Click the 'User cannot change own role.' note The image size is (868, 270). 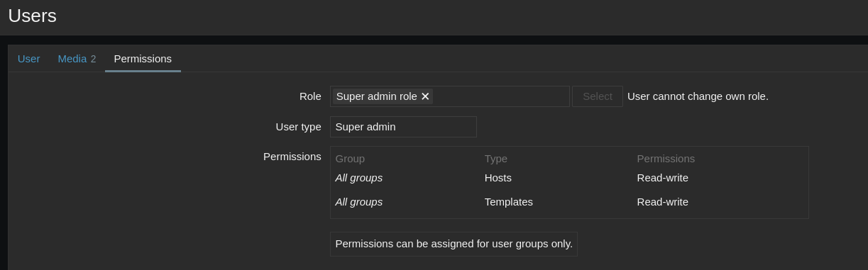[x=698, y=96]
